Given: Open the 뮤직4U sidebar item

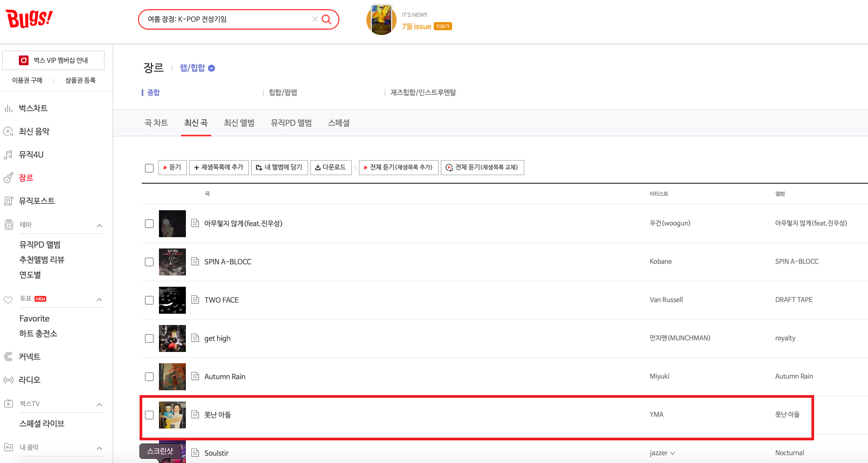Looking at the screenshot, I should (31, 155).
